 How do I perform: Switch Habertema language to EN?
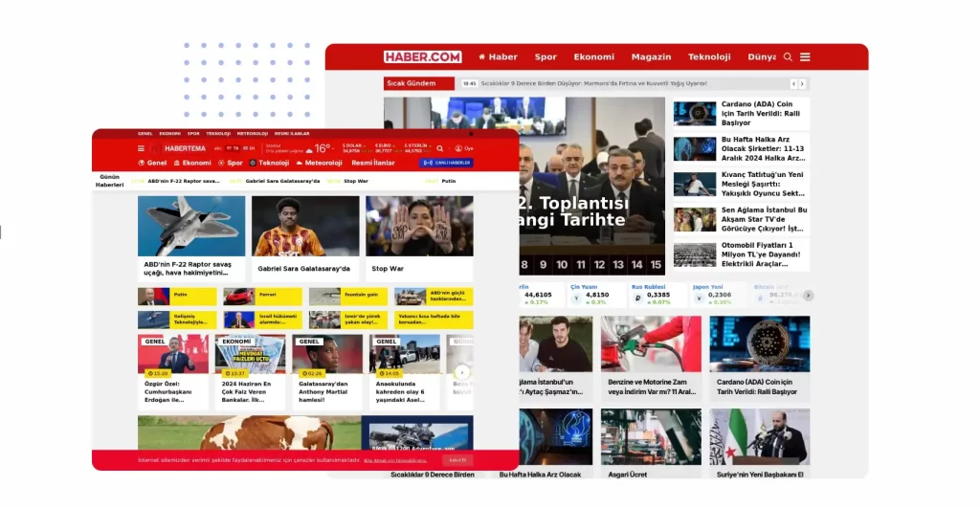250,148
